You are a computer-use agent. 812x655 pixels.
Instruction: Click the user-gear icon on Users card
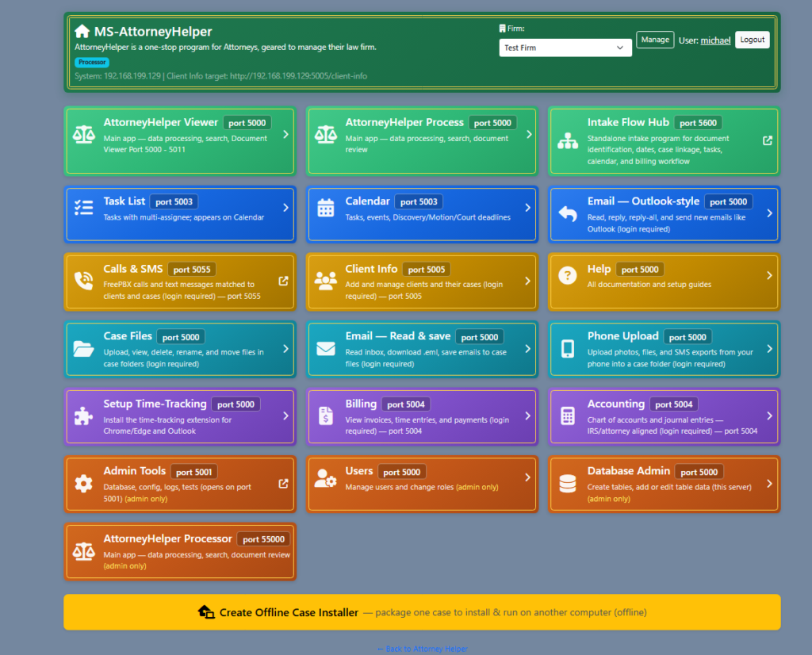pos(326,478)
